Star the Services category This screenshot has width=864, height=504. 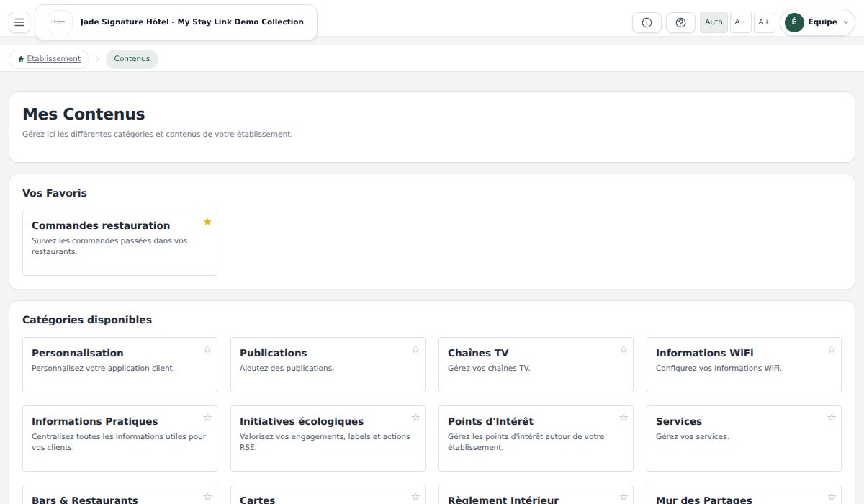(x=832, y=418)
